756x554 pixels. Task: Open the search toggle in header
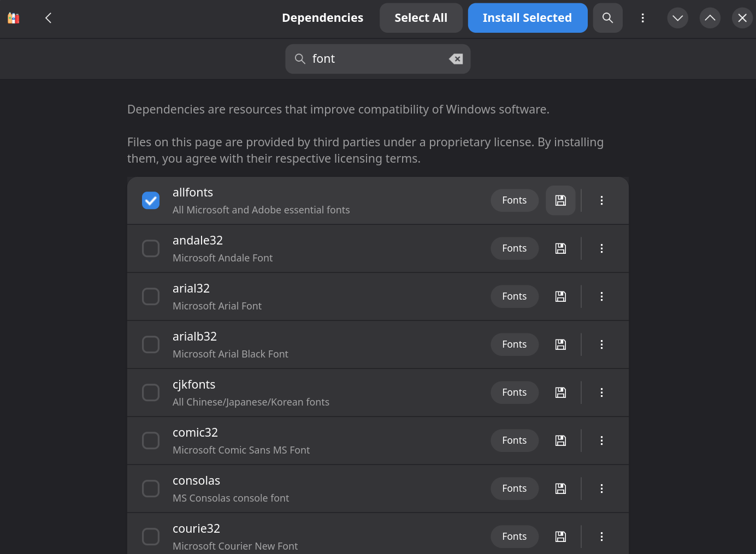607,18
